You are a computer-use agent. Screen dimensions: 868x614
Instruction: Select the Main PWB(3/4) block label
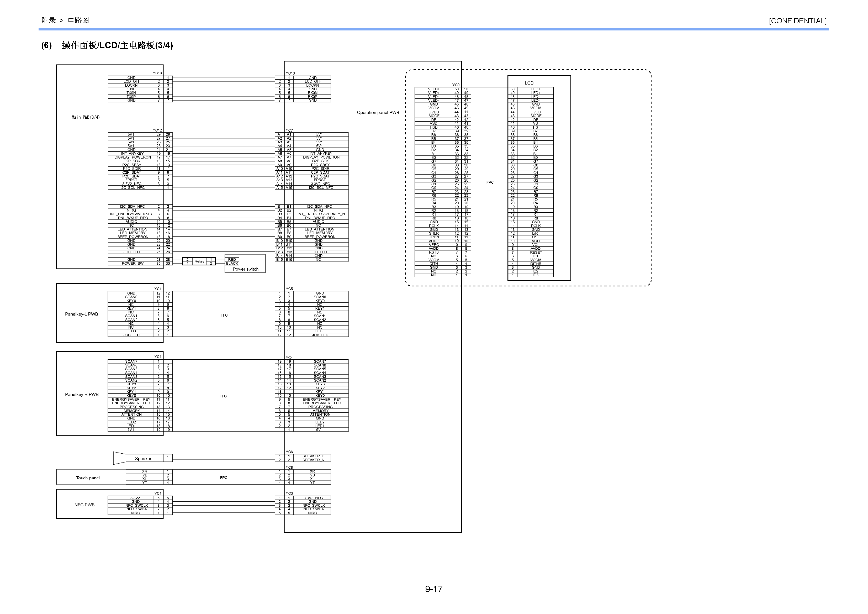pyautogui.click(x=86, y=117)
